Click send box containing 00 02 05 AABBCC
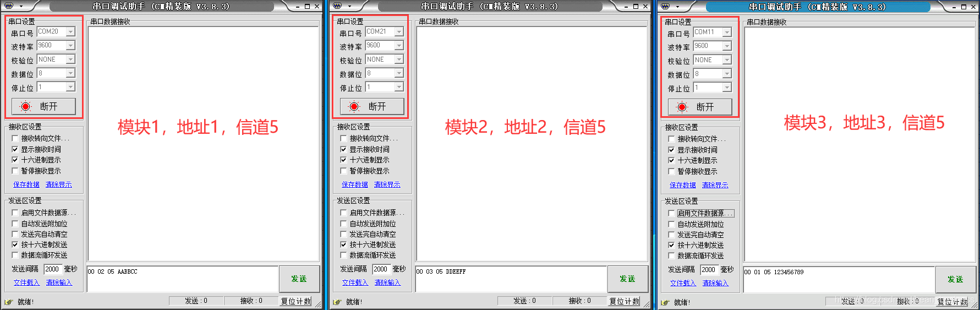Image resolution: width=980 pixels, height=310 pixels. [183, 279]
